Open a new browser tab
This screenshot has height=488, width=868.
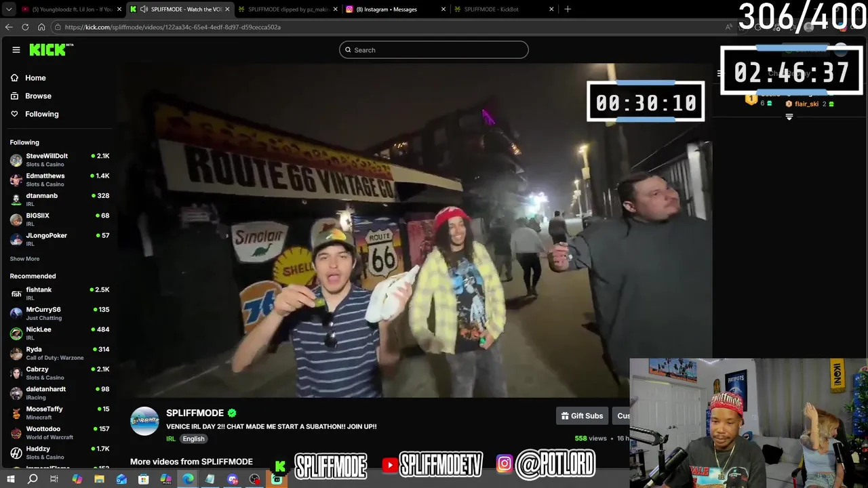pos(568,9)
